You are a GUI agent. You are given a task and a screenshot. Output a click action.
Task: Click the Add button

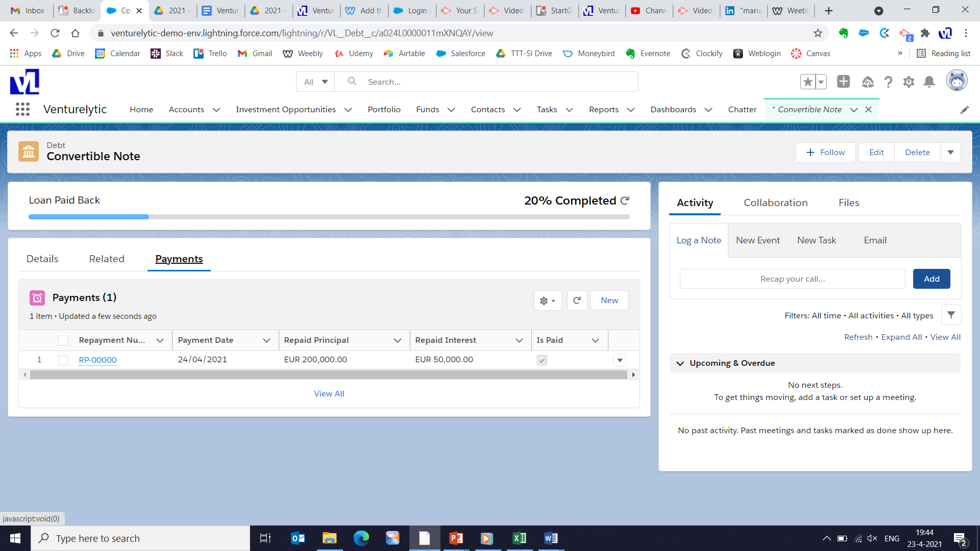[x=931, y=279]
